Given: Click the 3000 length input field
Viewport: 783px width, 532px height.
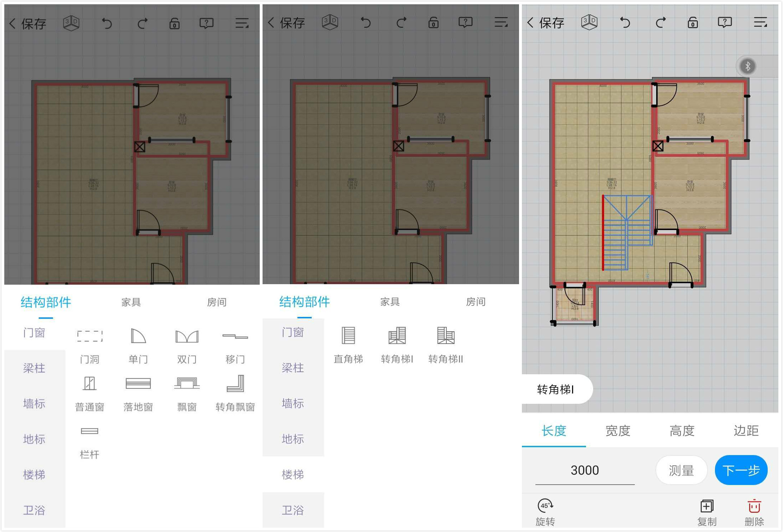Looking at the screenshot, I should pyautogui.click(x=585, y=470).
